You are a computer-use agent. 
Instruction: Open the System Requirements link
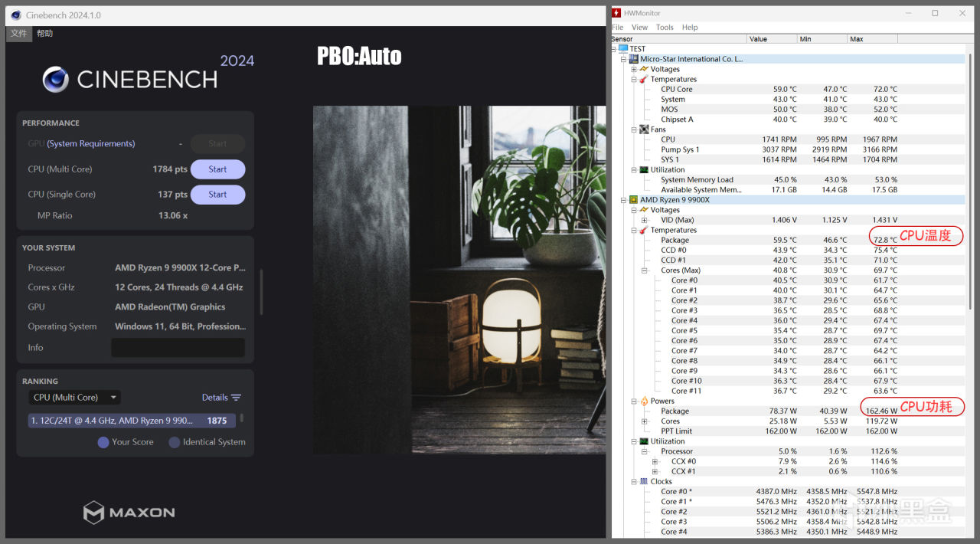point(91,143)
